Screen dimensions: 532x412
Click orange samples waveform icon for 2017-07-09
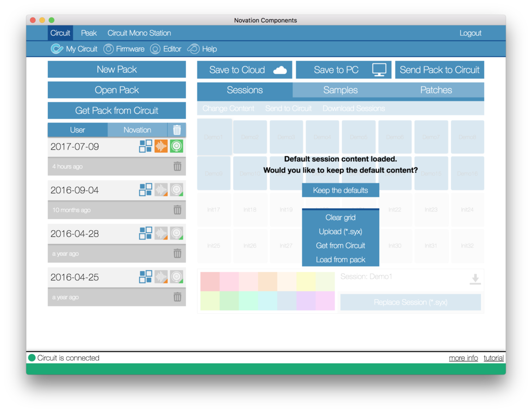(161, 147)
